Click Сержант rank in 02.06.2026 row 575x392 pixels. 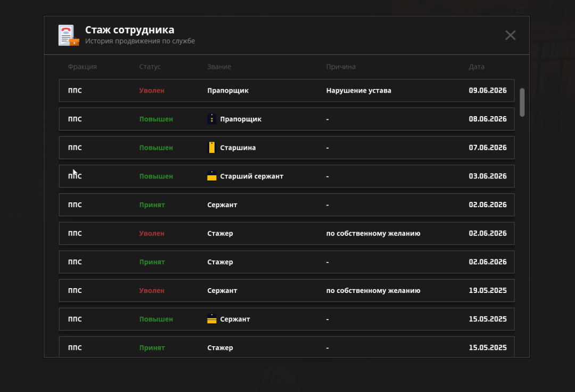pyautogui.click(x=222, y=205)
